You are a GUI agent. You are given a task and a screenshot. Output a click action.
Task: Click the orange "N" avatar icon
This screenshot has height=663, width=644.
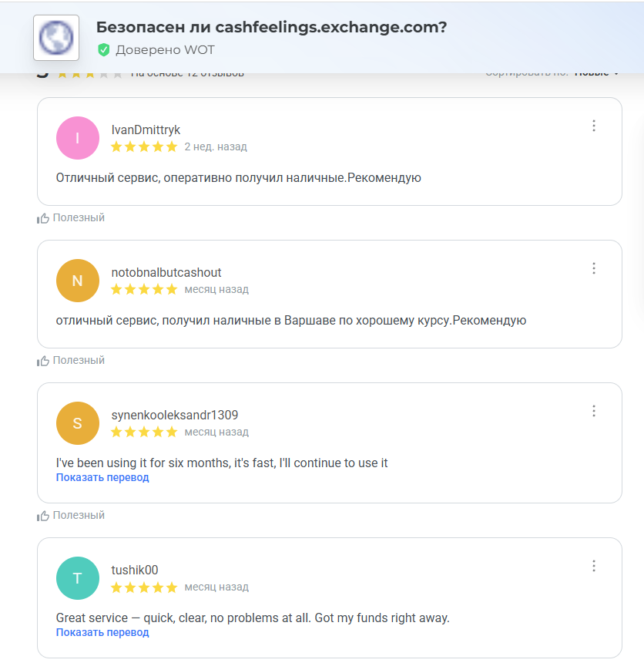coord(78,281)
